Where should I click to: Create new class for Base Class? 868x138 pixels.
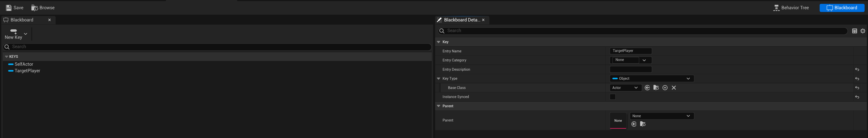click(x=665, y=88)
